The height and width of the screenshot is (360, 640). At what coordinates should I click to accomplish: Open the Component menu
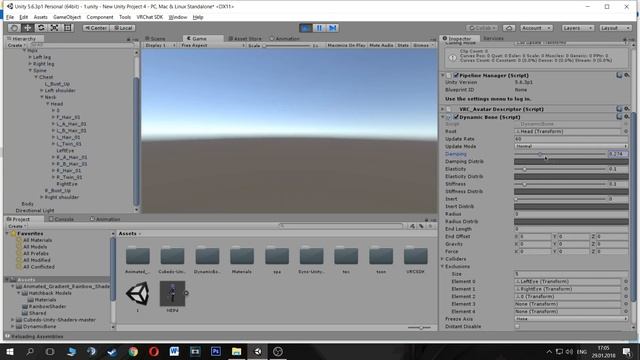click(100, 17)
